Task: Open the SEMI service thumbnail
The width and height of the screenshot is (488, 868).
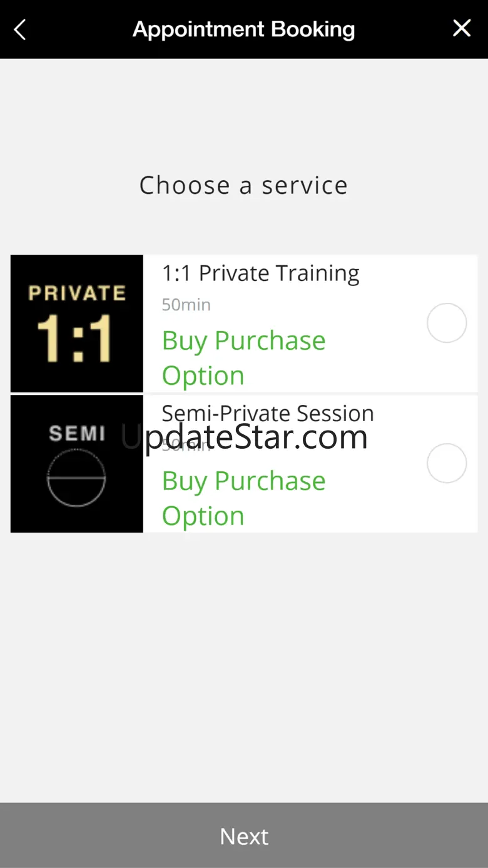Action: [x=77, y=464]
